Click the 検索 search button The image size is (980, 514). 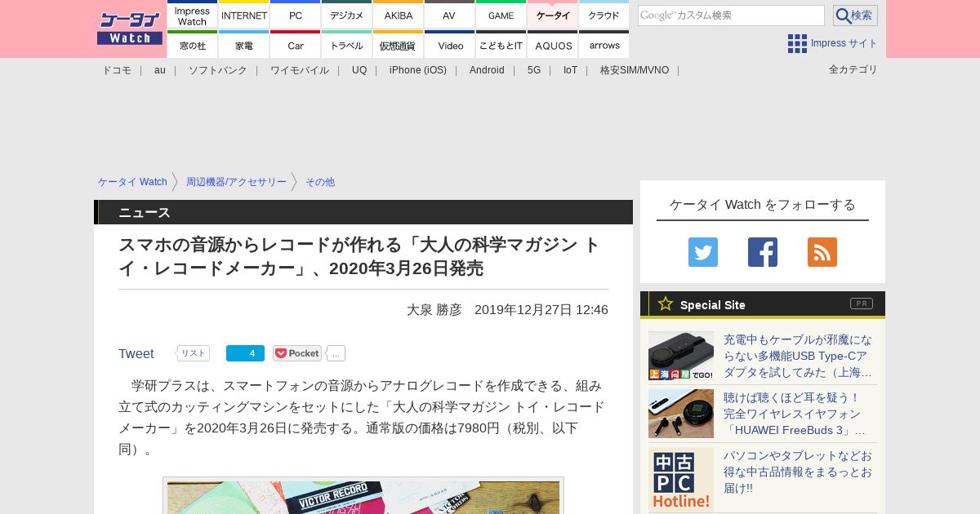(855, 16)
